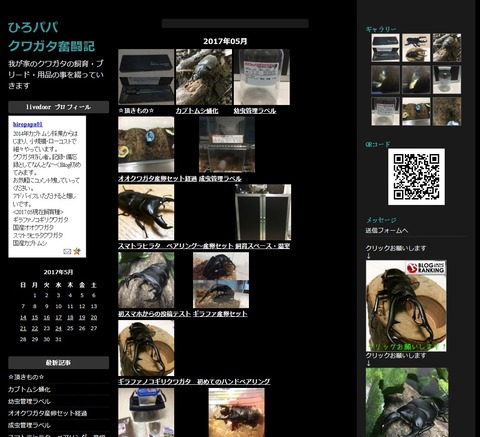Screen dimensions: 480x437
Task: Open the 成虫管理ラベル post link under its thumbnail
Action: (220, 179)
